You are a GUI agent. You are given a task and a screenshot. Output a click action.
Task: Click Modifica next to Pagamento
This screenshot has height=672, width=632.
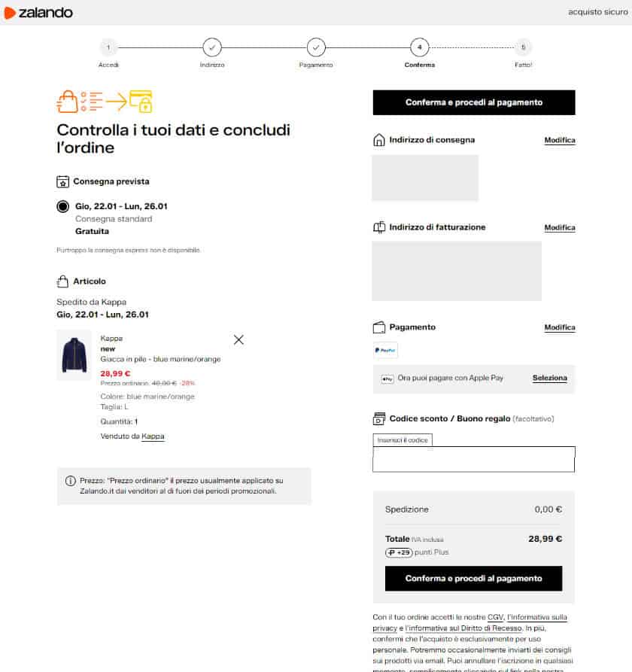(559, 327)
